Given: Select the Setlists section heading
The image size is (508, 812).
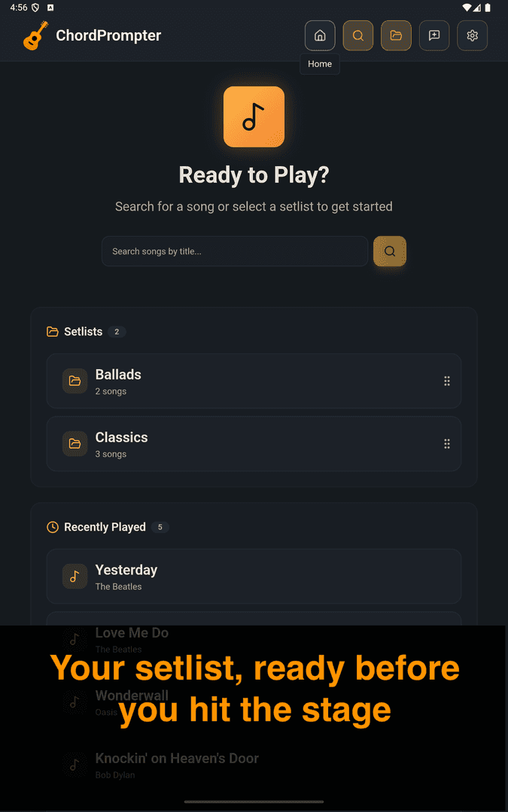Looking at the screenshot, I should [x=83, y=332].
